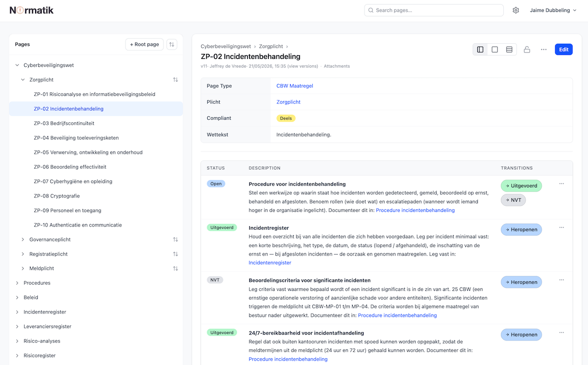
Task: Collapse the Cyberbeveiligingswet tree node
Action: point(17,65)
